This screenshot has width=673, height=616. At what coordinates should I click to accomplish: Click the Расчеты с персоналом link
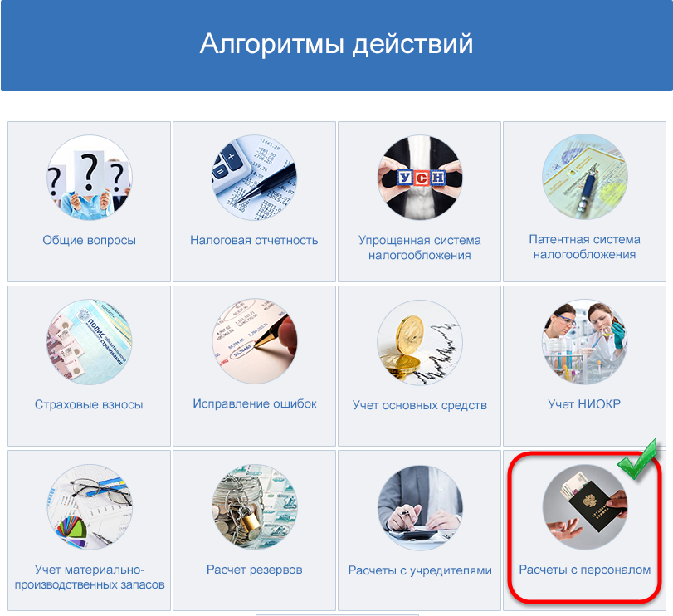coord(584,570)
